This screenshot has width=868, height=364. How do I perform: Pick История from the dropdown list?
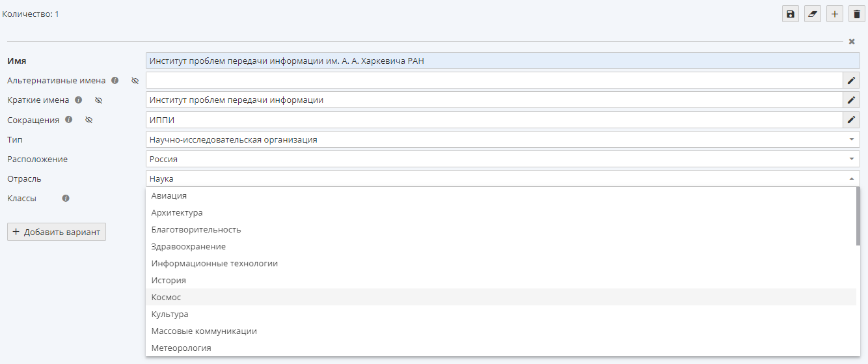pos(501,280)
